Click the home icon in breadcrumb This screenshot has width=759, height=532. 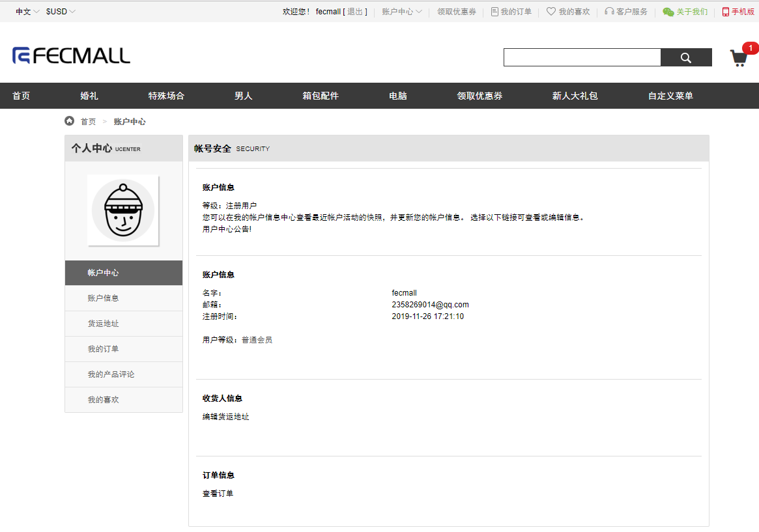[69, 120]
